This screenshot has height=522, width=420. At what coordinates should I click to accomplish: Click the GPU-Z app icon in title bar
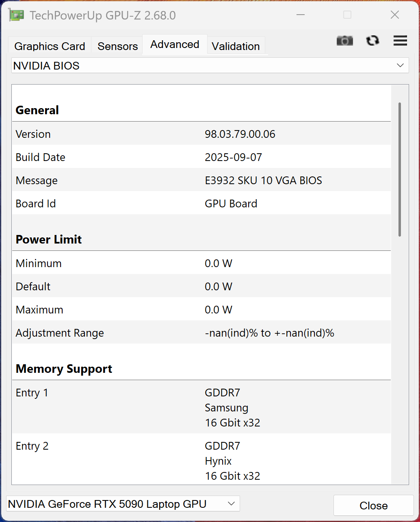[16, 15]
